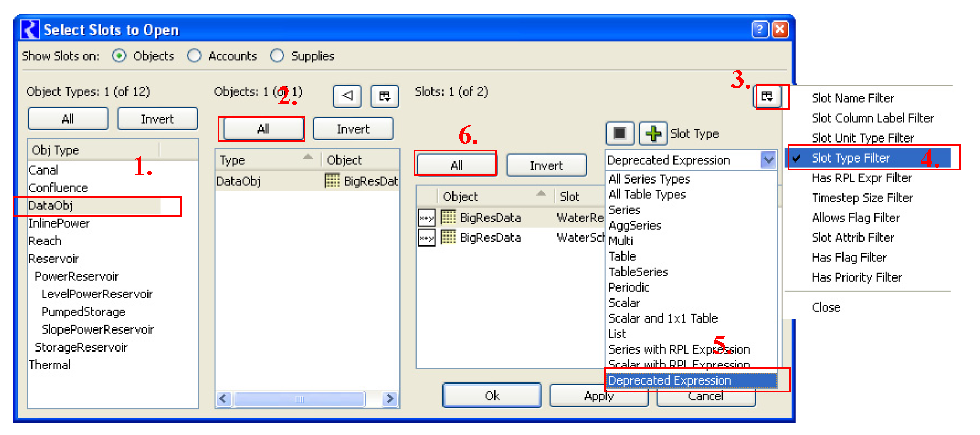Select the Objects radio button
The image size is (980, 435).
119,56
